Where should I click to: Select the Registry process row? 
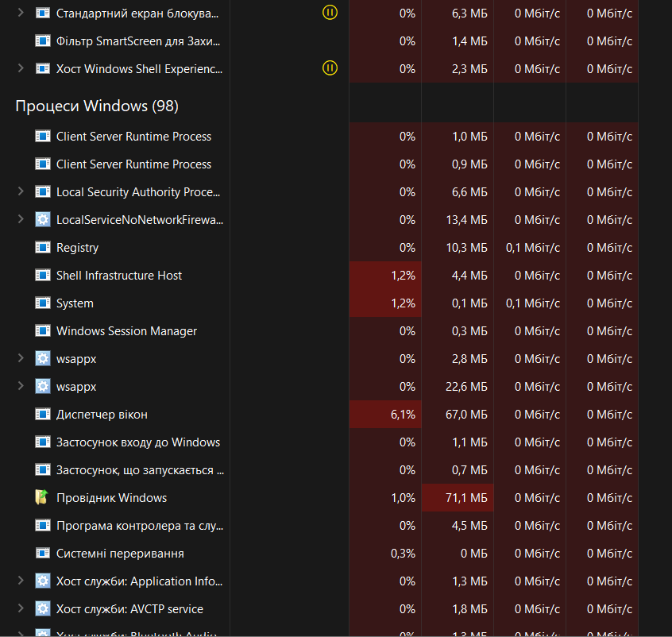(319, 247)
